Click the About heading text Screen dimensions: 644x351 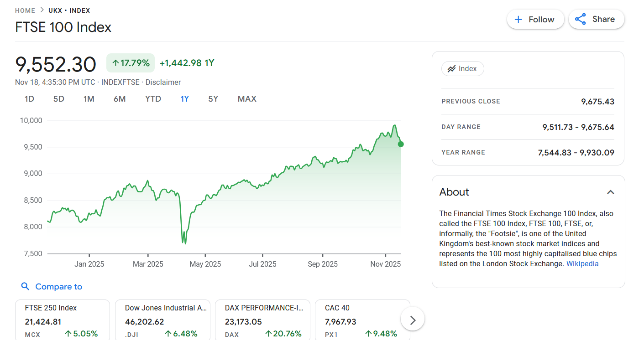[454, 192]
